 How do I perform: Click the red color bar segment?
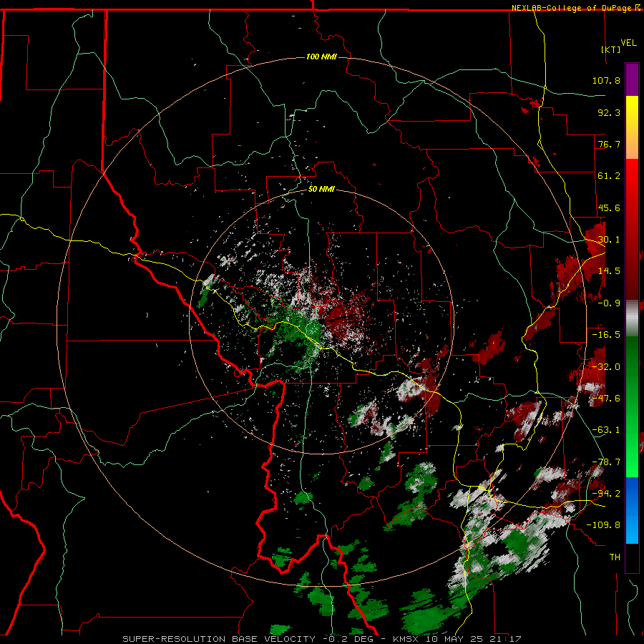(632, 230)
